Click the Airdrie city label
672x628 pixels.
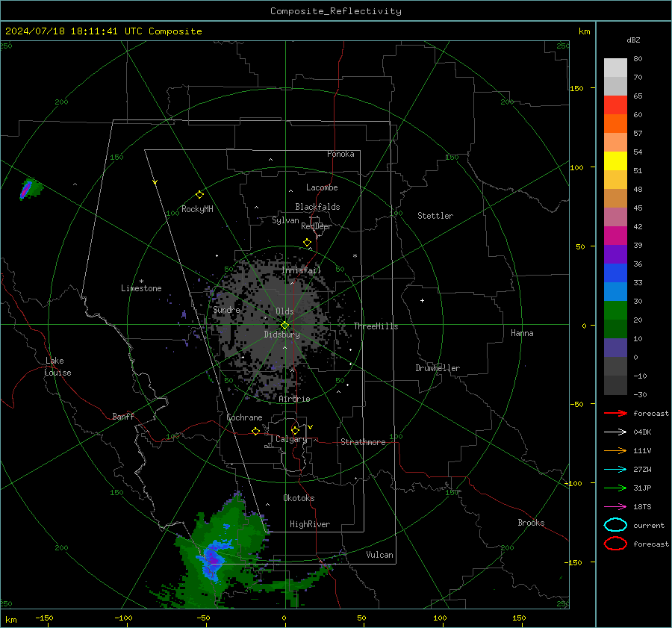294,399
